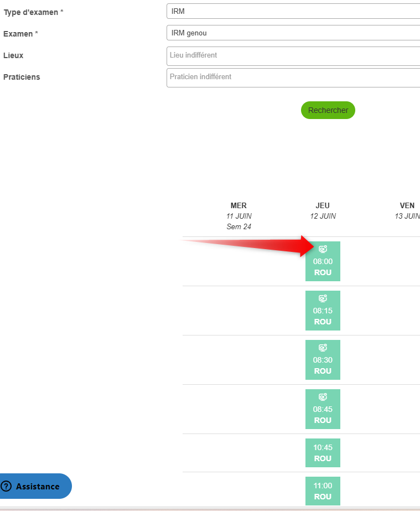Image resolution: width=420 pixels, height=511 pixels.
Task: Click the VEN 13 JUIN column header
Action: [407, 211]
